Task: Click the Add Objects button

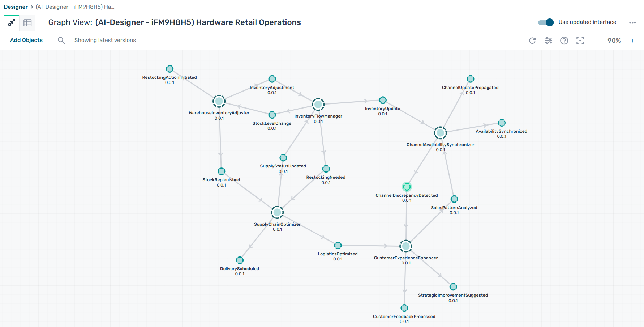Action: 26,40
